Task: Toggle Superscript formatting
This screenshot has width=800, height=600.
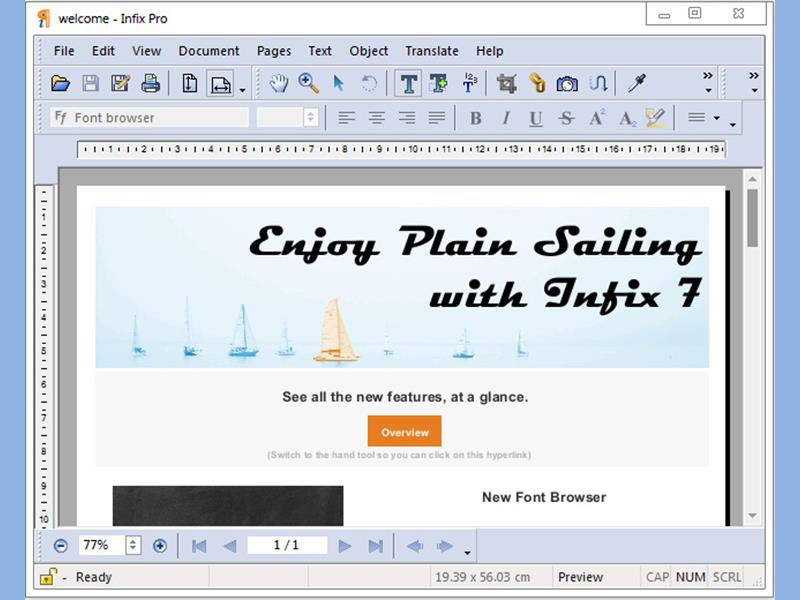Action: [596, 118]
